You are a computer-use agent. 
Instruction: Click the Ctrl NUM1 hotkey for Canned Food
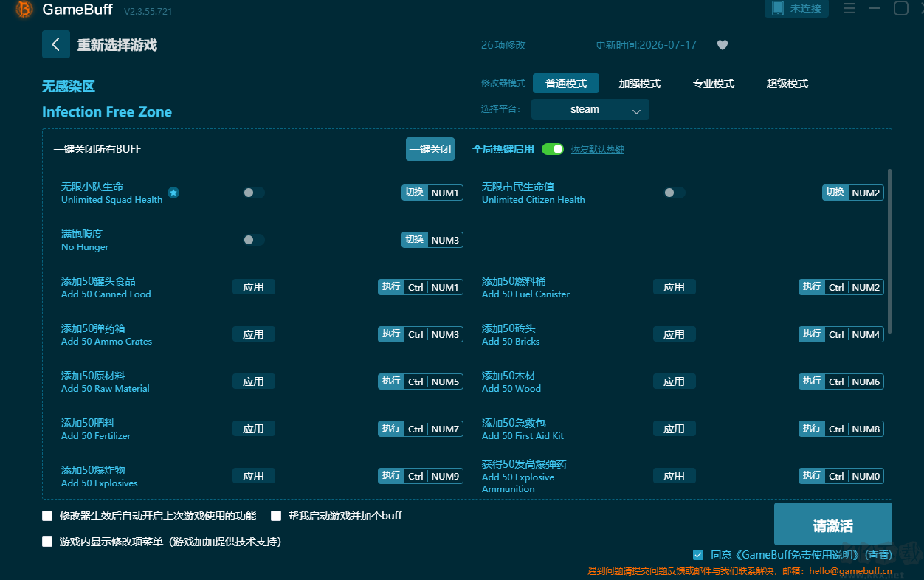(421, 287)
